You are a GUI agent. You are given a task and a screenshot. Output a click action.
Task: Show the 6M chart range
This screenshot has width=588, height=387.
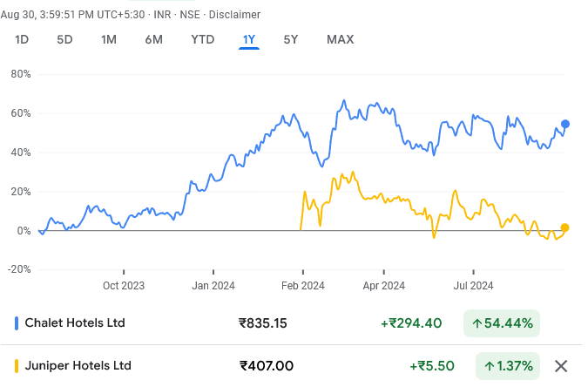coord(154,39)
